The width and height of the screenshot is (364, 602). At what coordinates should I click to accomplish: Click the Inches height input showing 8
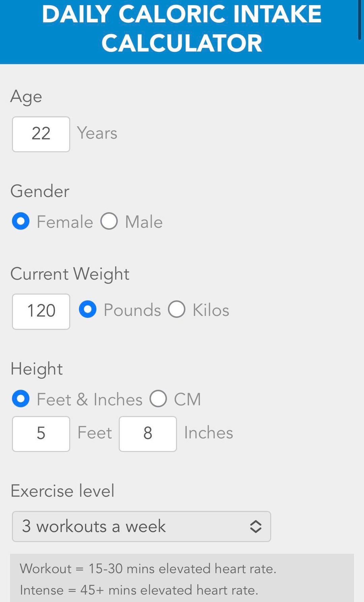point(148,434)
